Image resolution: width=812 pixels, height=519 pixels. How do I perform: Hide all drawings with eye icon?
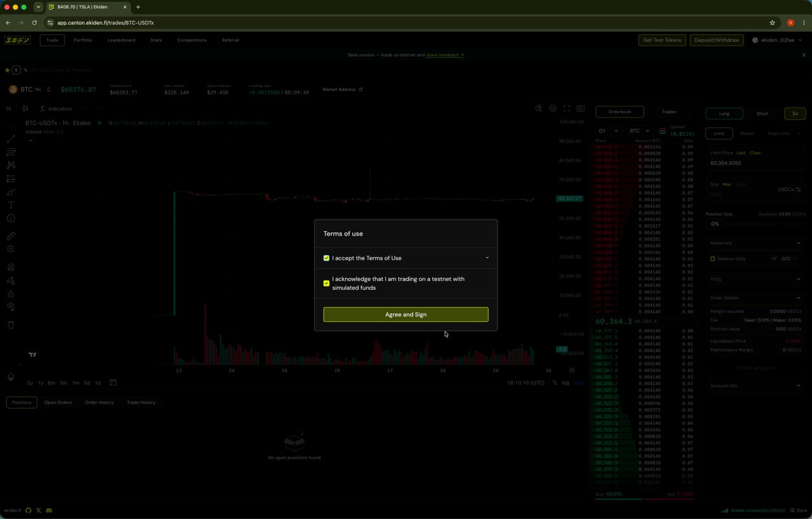11,306
